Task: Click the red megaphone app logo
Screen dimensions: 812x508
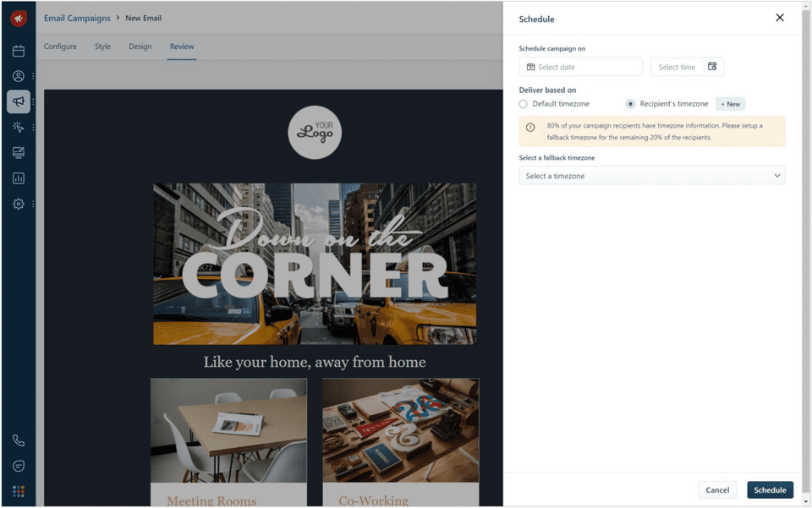Action: click(19, 18)
